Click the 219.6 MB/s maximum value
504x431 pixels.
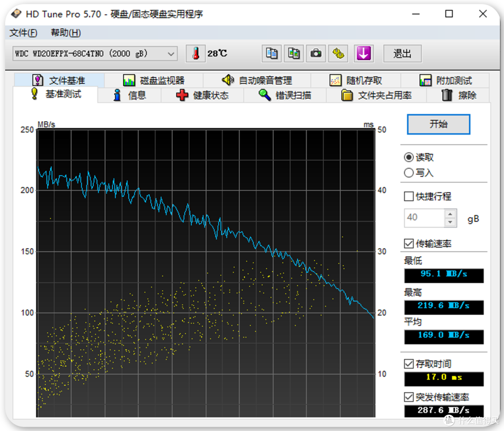click(444, 307)
